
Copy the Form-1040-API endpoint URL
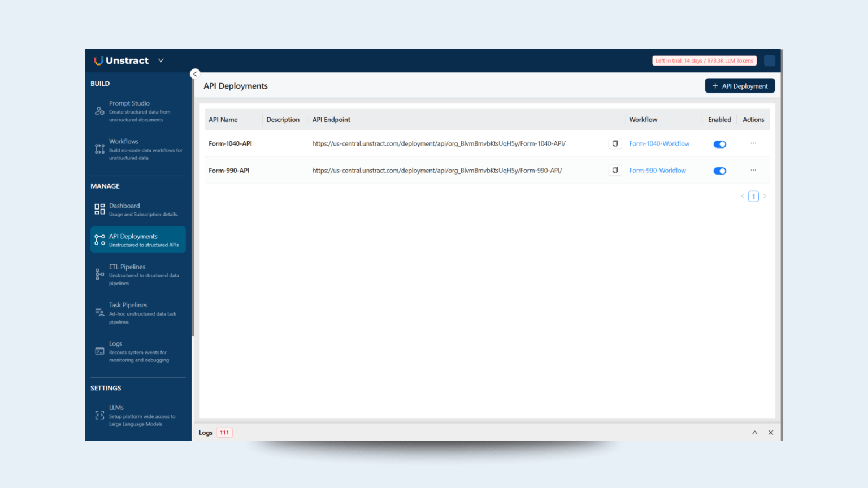615,143
